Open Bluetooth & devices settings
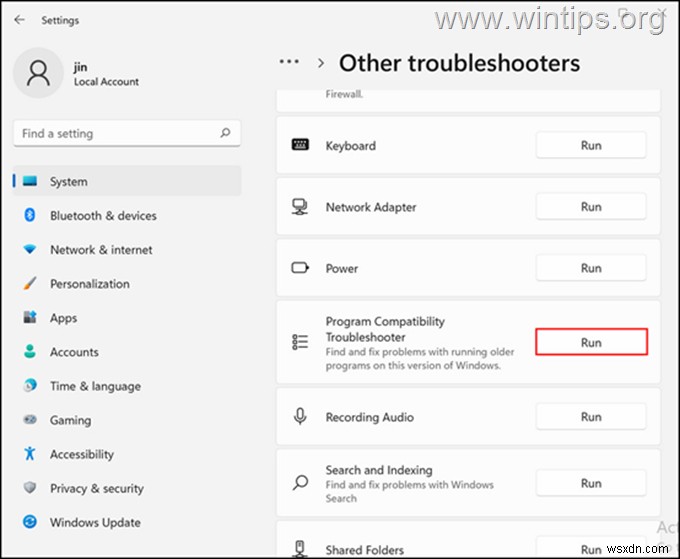Viewport: 680px width, 559px height. point(127,215)
